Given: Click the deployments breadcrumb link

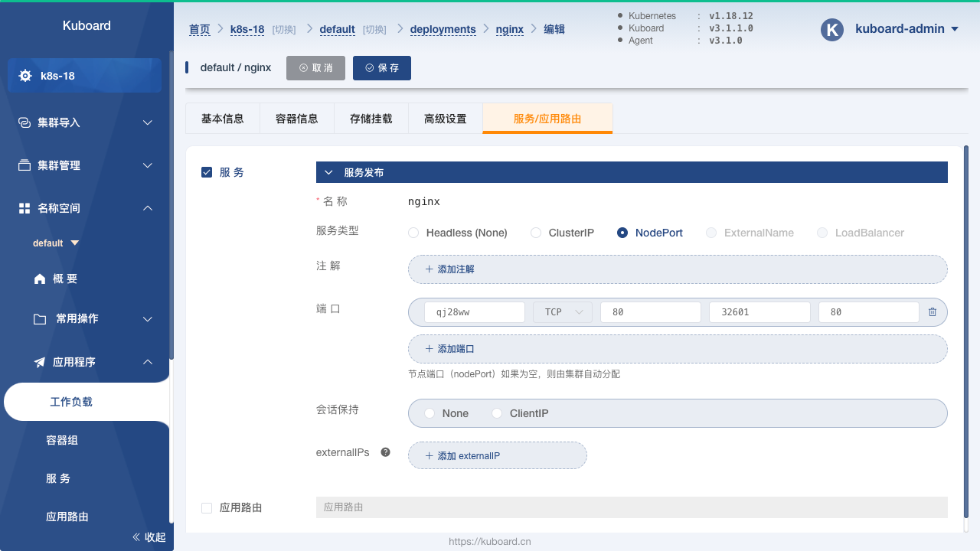Looking at the screenshot, I should (x=443, y=29).
